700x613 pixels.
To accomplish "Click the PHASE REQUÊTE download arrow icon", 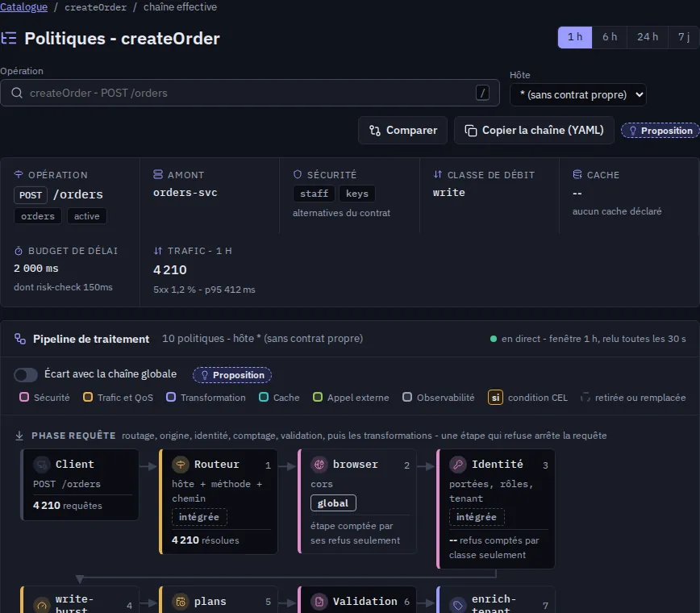I will (x=19, y=436).
